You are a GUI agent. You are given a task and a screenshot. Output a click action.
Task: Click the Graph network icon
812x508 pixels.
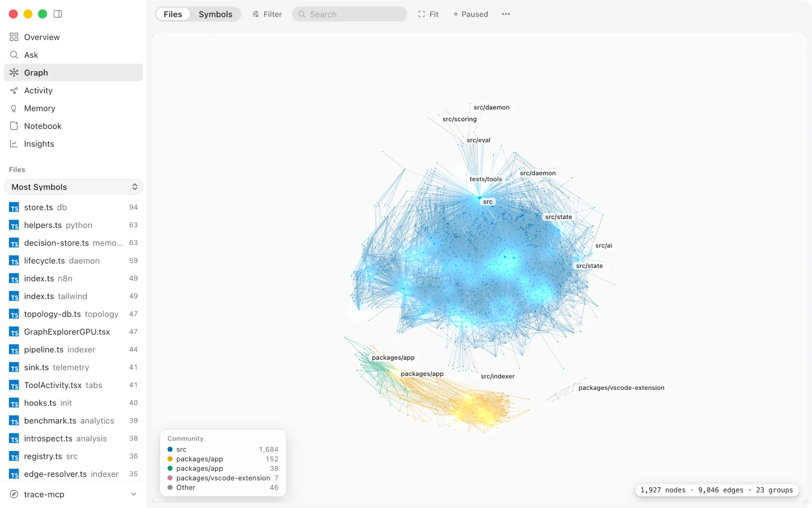pos(14,73)
